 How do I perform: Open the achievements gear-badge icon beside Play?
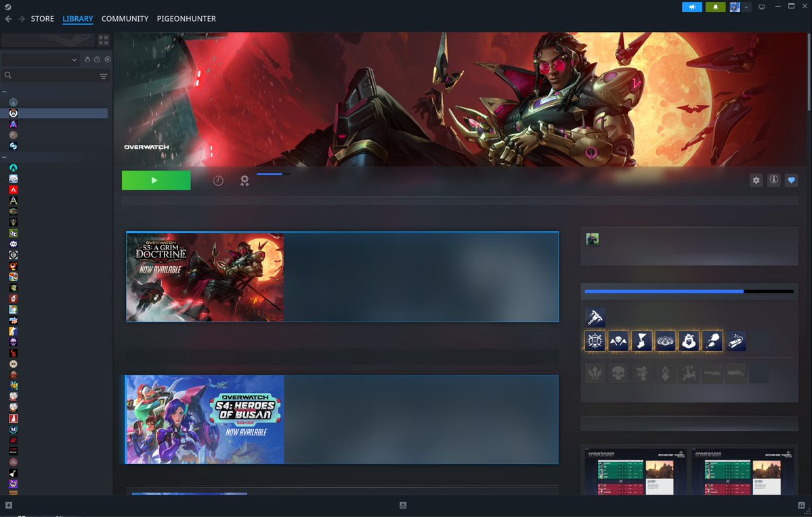click(244, 180)
